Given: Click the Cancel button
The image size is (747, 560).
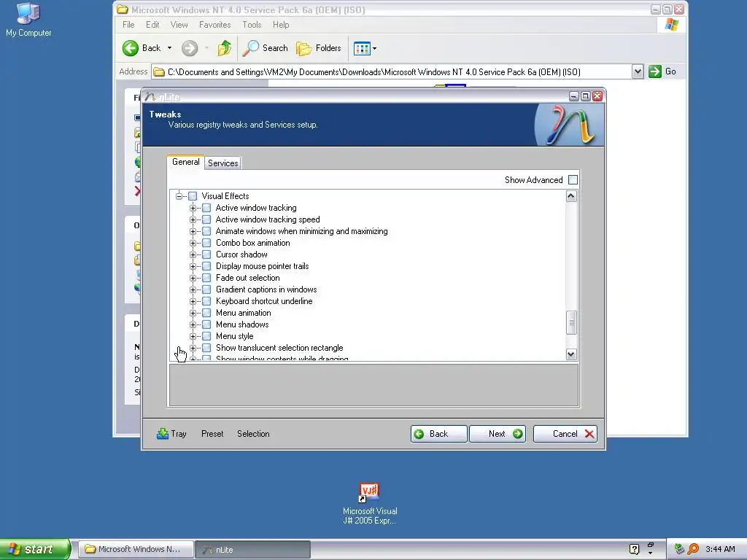Looking at the screenshot, I should (565, 434).
